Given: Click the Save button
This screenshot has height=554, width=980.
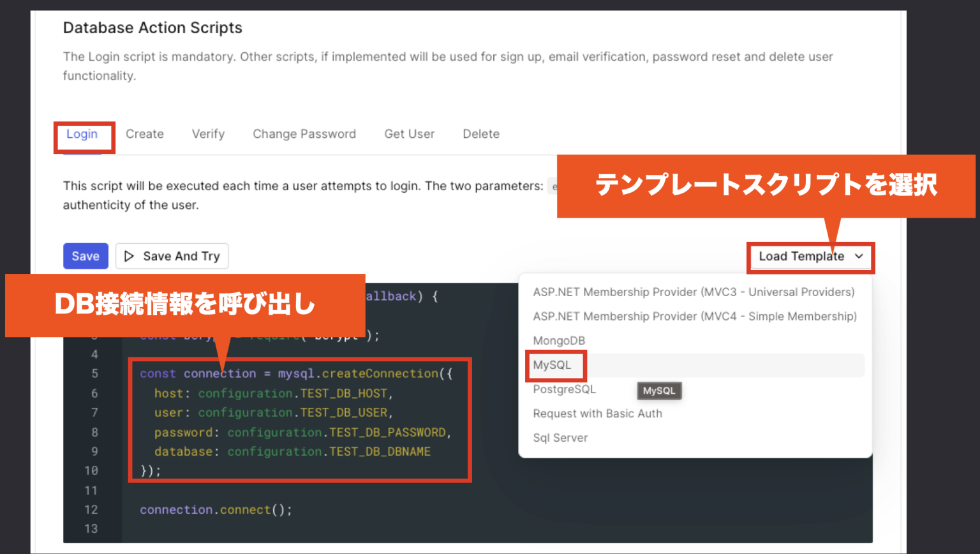Looking at the screenshot, I should tap(85, 256).
